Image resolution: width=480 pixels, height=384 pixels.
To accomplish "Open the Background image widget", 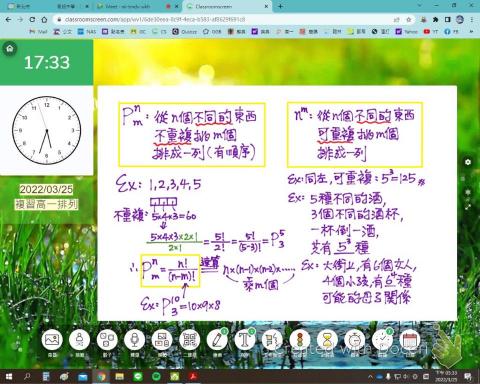I will coord(52,340).
